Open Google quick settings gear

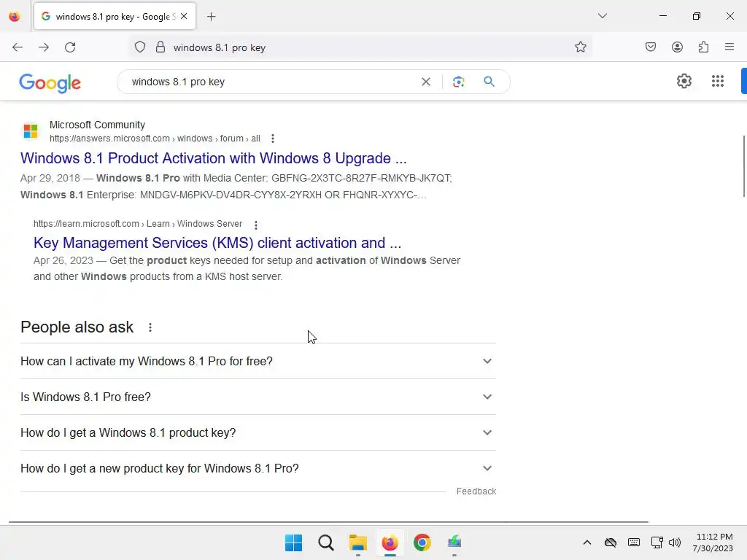click(684, 82)
